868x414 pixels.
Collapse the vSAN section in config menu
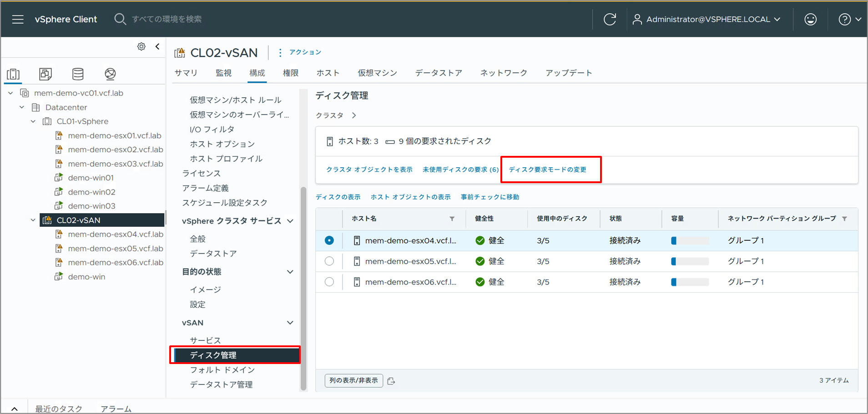290,323
